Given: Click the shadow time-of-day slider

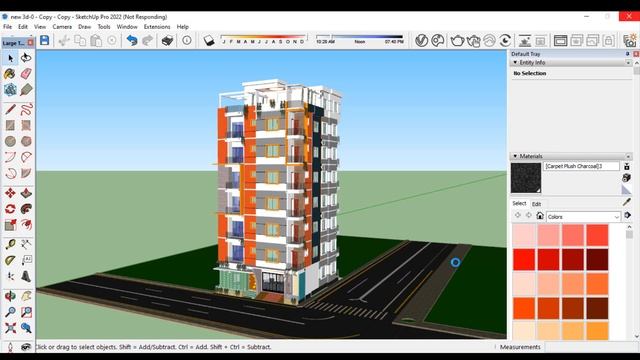Looking at the screenshot, I should tap(359, 40).
